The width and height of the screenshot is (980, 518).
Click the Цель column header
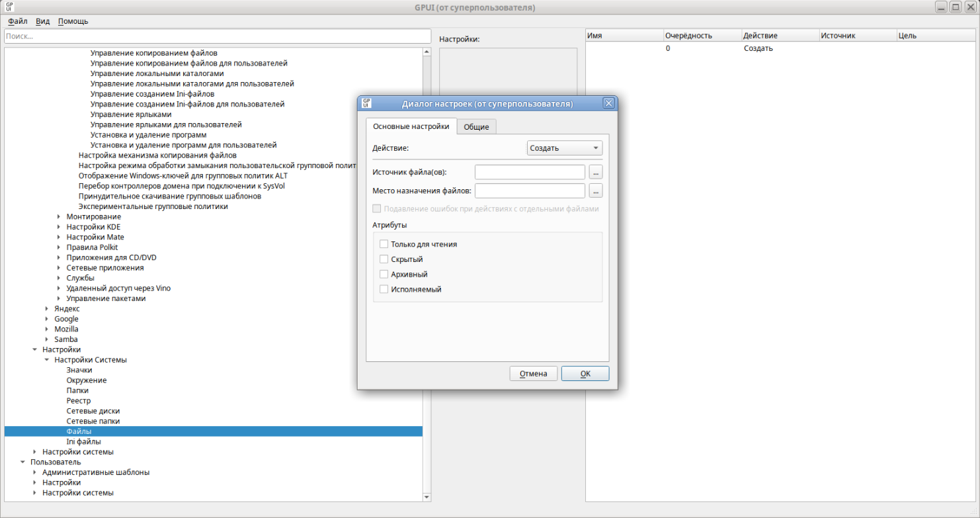click(x=936, y=36)
